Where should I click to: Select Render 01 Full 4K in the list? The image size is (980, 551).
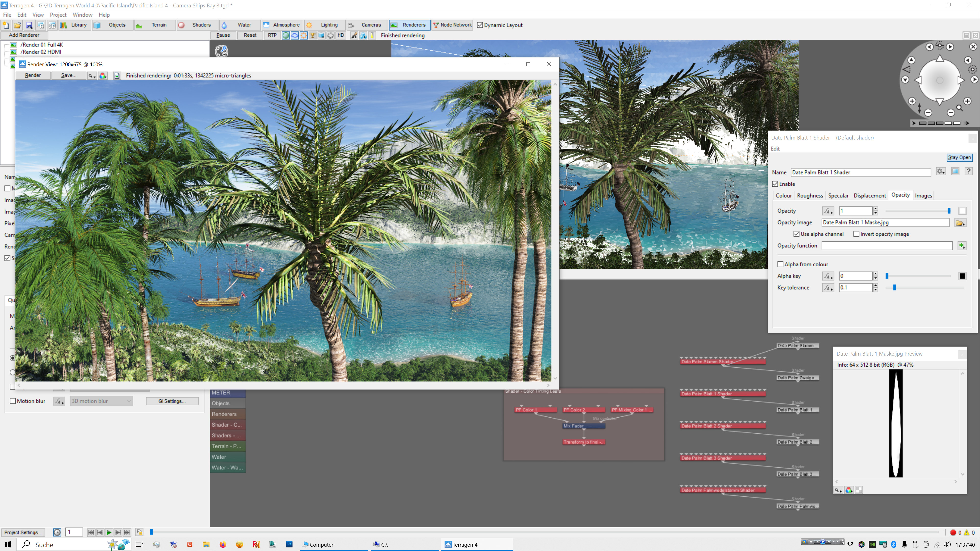click(41, 44)
